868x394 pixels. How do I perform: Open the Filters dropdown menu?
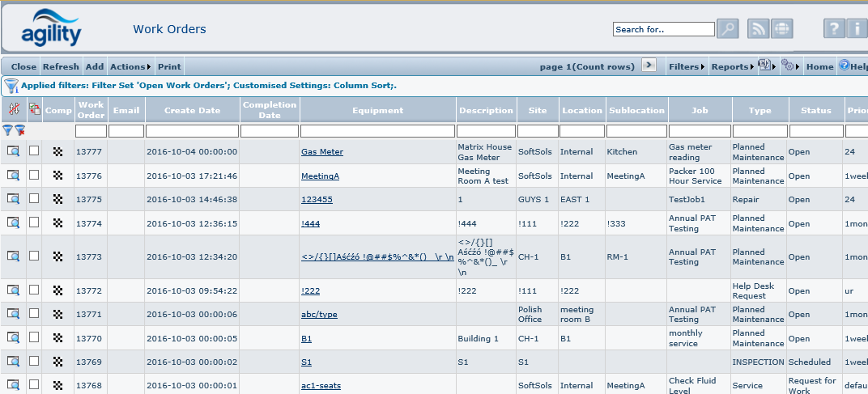click(687, 66)
